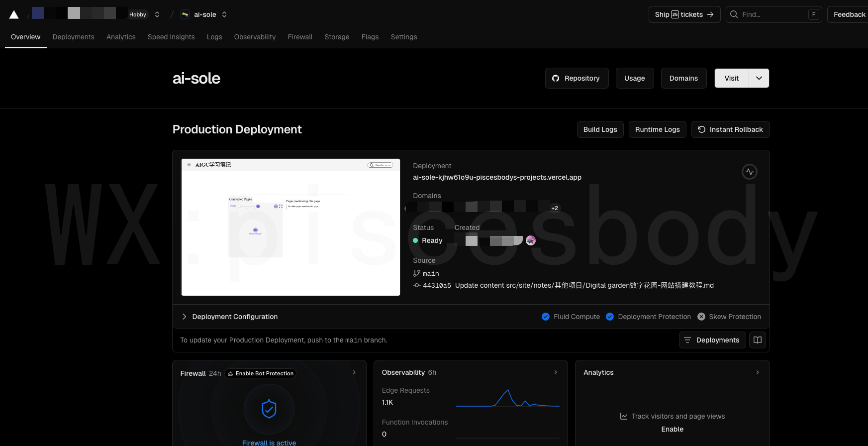Click the main branch source link
This screenshot has height=446, width=868.
430,273
